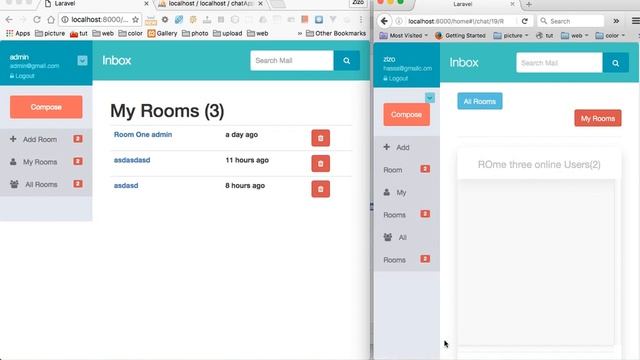Click the red My Rooms button
Viewport: 640px width, 360px height.
click(598, 118)
